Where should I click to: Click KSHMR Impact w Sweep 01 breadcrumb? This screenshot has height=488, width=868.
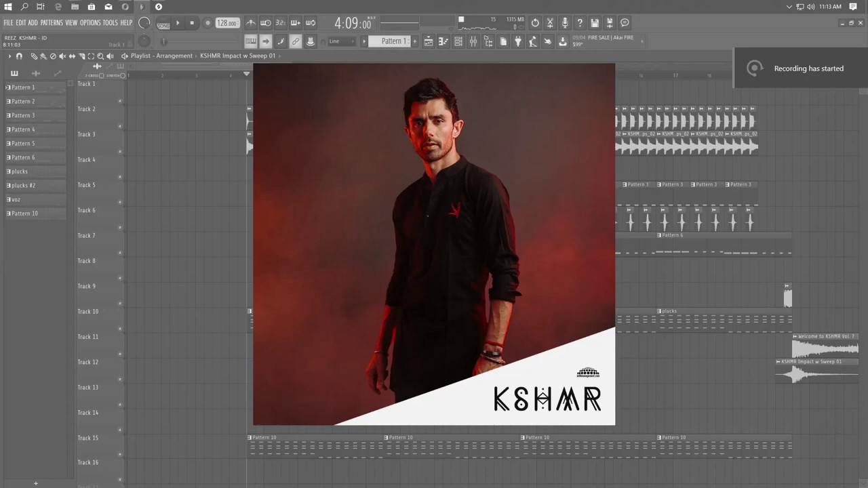[237, 56]
